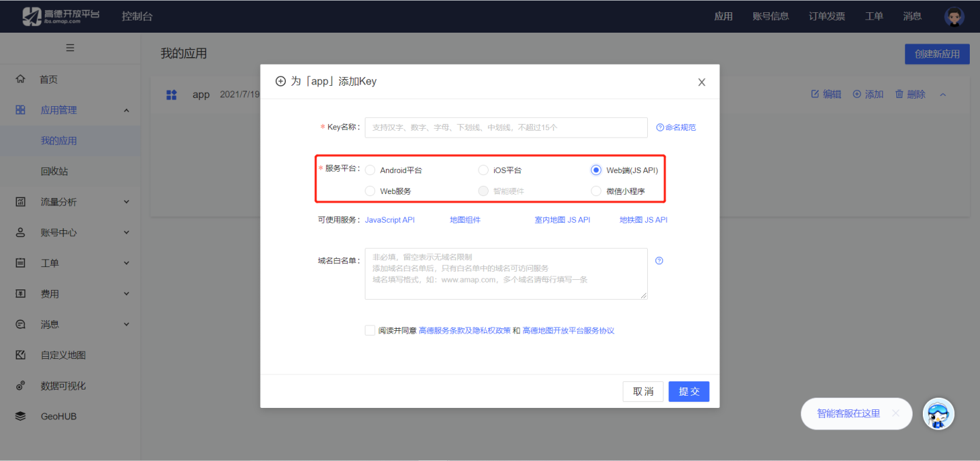Click the Key名称 input field
This screenshot has height=461, width=980.
[x=506, y=127]
